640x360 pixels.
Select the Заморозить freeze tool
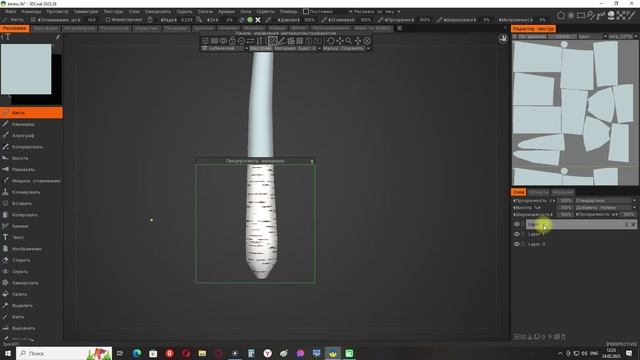(x=31, y=283)
